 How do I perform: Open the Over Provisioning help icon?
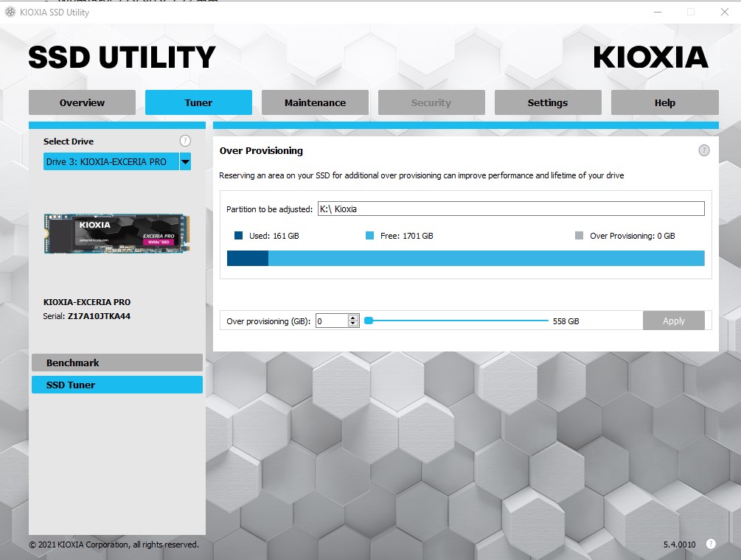703,150
